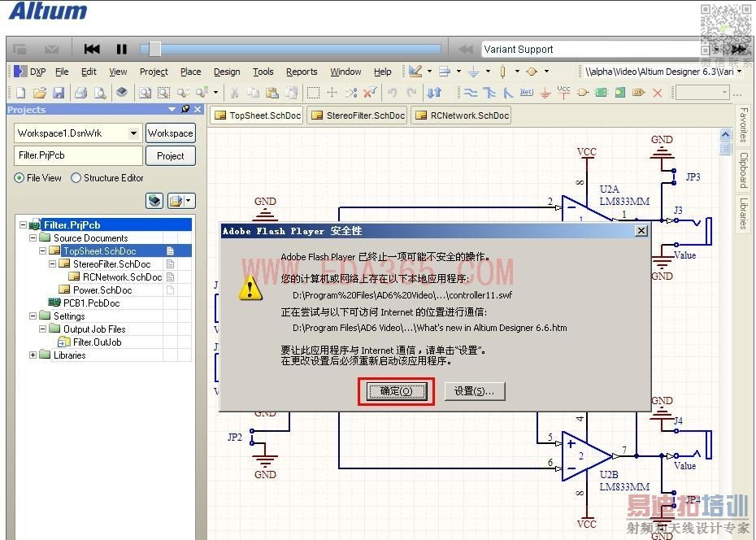Select the place sheet symbol tool

[601, 93]
